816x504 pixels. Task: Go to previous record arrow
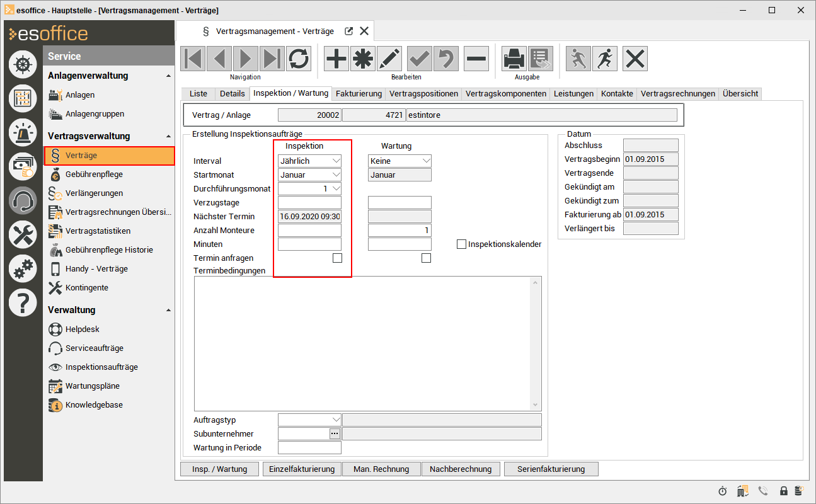coord(219,59)
